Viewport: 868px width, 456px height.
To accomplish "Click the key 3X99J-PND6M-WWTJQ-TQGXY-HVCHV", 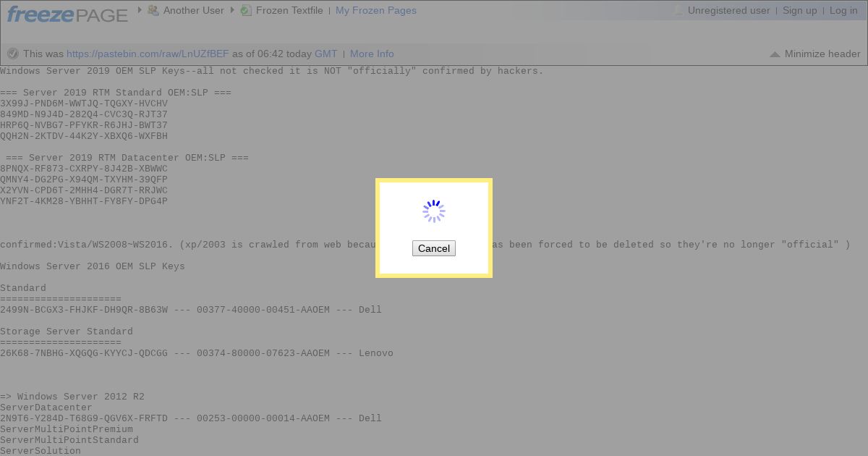I will point(84,104).
